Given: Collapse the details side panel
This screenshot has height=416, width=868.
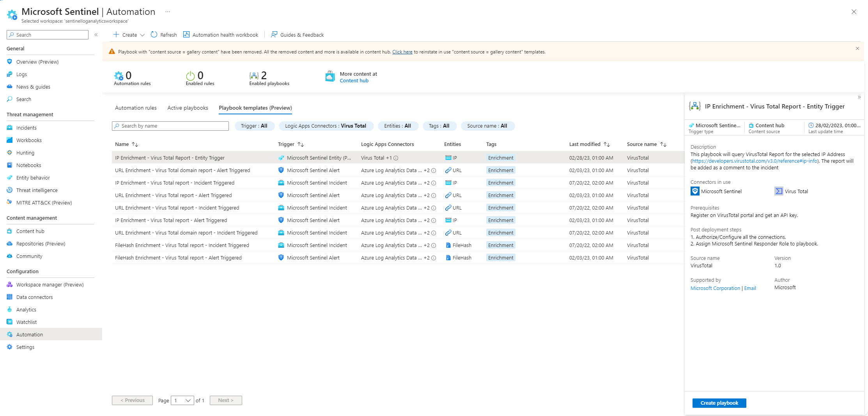Looking at the screenshot, I should point(859,97).
